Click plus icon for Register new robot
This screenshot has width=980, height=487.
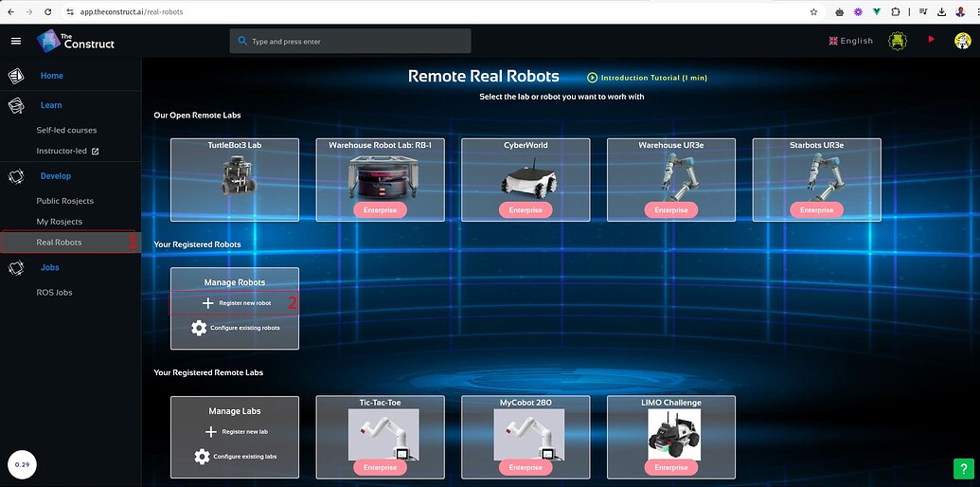(x=208, y=303)
